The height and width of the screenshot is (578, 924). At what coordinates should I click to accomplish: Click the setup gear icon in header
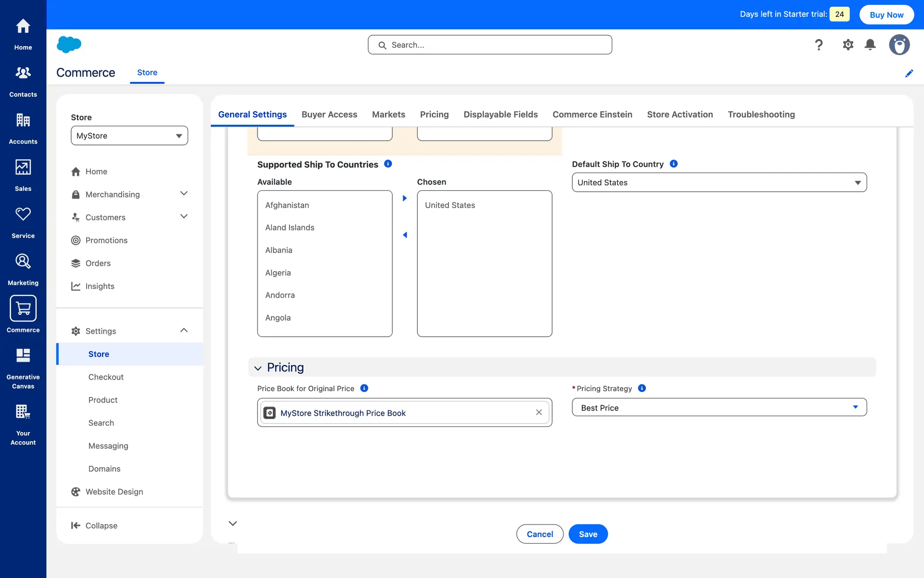click(x=848, y=45)
